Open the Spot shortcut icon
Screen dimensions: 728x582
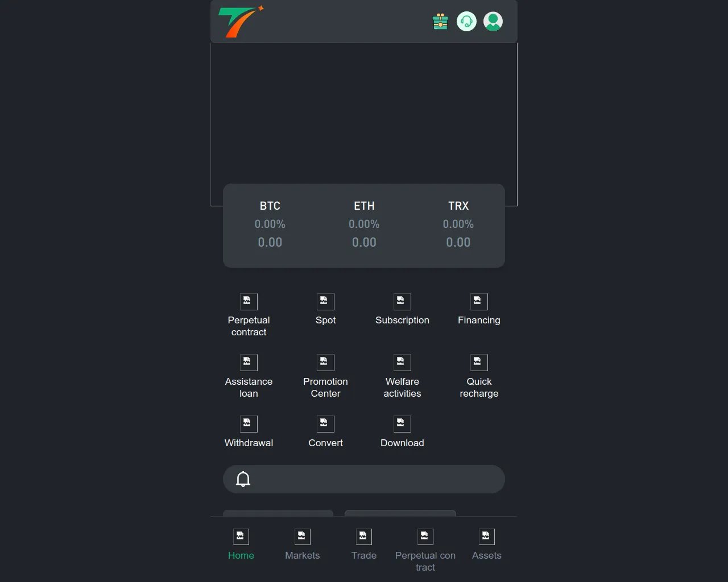(x=325, y=302)
